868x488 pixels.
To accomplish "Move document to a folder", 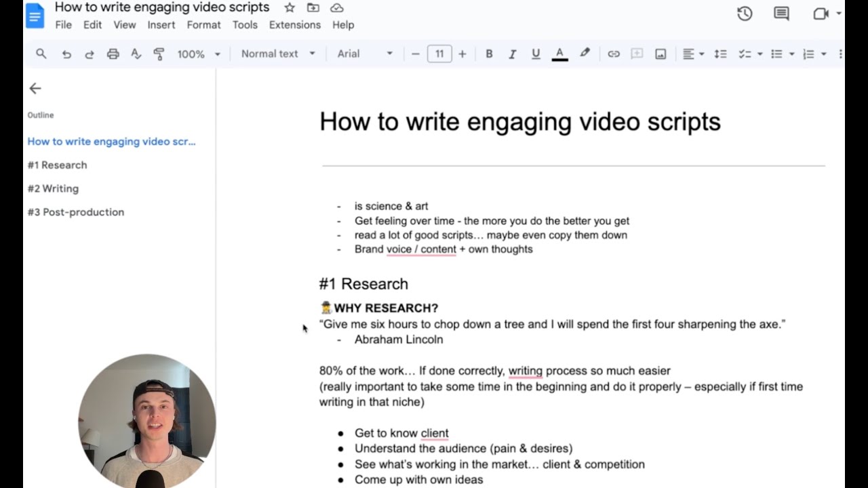I will (313, 7).
